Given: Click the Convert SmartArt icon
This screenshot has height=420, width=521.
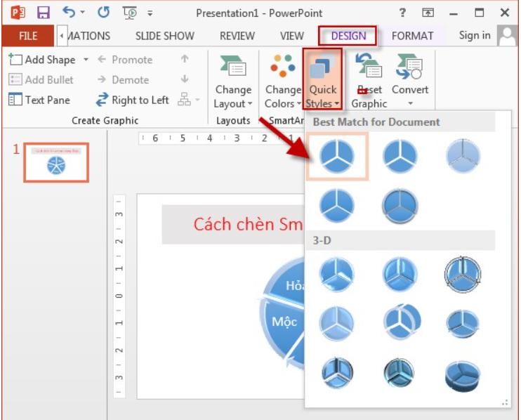Looking at the screenshot, I should (409, 70).
